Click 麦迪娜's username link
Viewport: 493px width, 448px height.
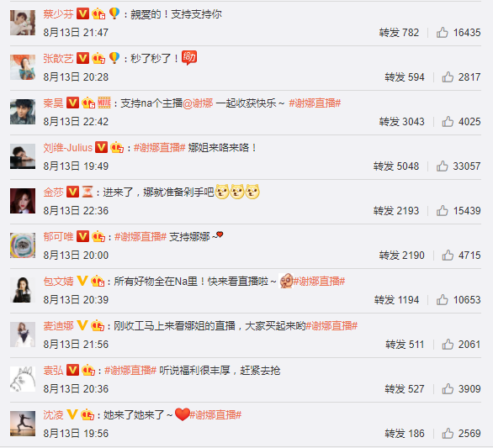coord(59,326)
